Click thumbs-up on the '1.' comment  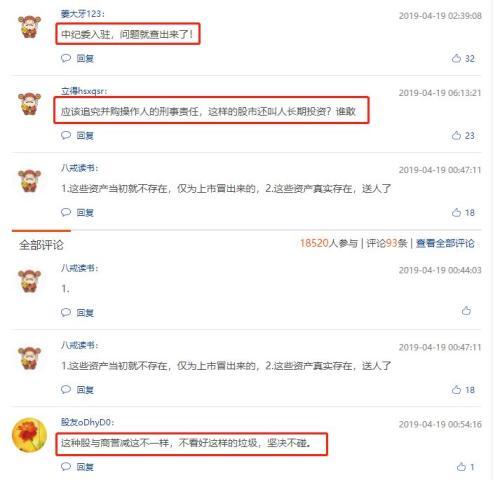pos(466,311)
